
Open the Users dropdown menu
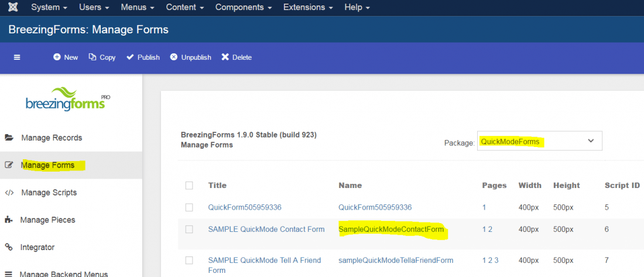94,8
